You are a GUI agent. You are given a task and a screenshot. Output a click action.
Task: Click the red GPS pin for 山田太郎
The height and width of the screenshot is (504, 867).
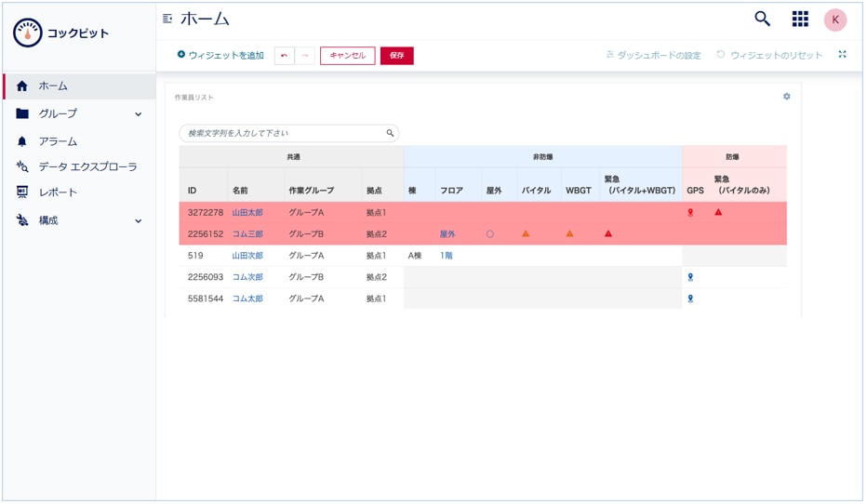(x=690, y=212)
